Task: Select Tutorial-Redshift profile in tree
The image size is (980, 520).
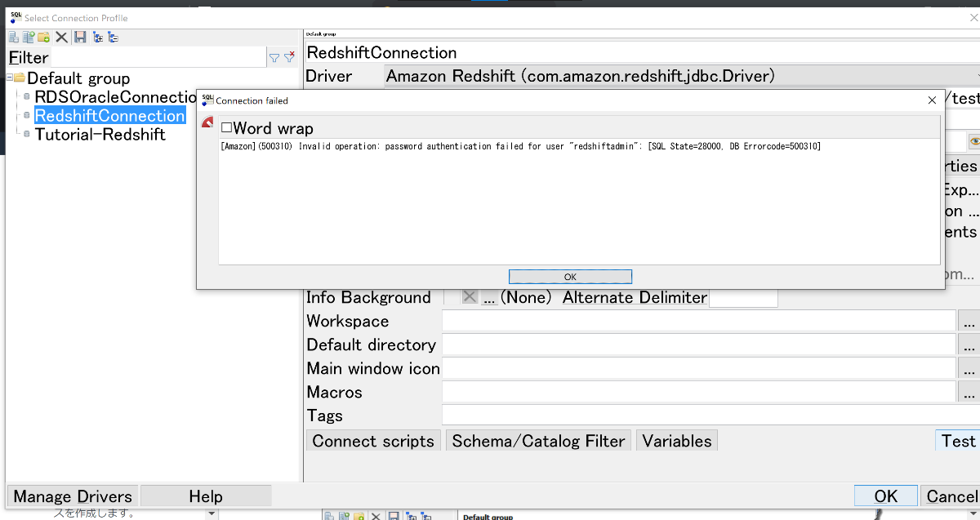Action: [100, 135]
